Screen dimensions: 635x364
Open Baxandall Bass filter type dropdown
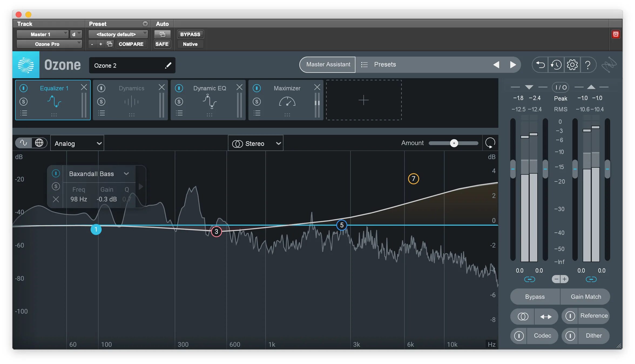click(x=99, y=174)
